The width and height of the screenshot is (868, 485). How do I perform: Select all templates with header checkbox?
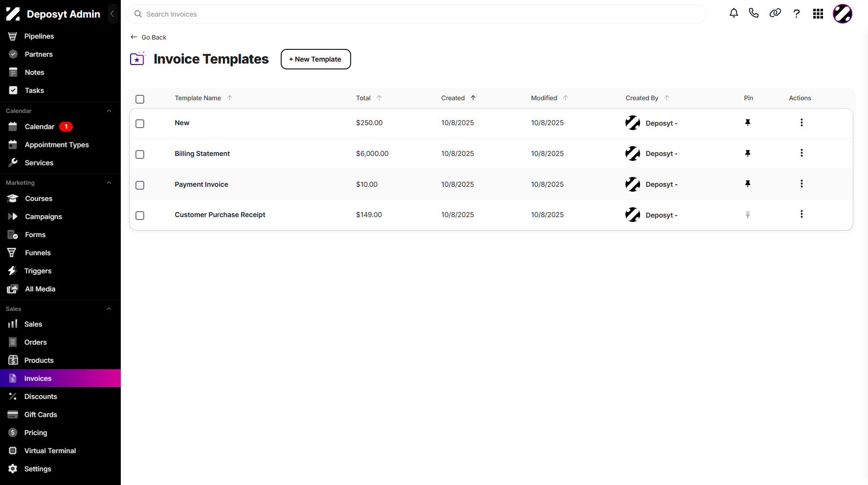pos(140,99)
